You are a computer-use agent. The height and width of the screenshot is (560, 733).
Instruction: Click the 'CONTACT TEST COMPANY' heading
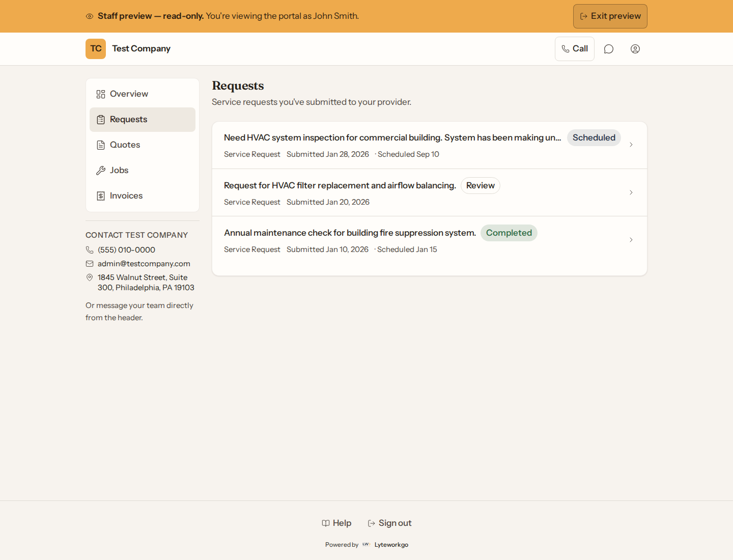tap(137, 235)
